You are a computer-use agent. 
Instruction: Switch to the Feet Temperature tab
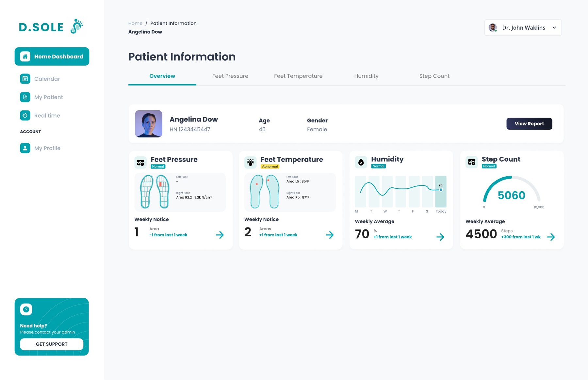pos(298,76)
